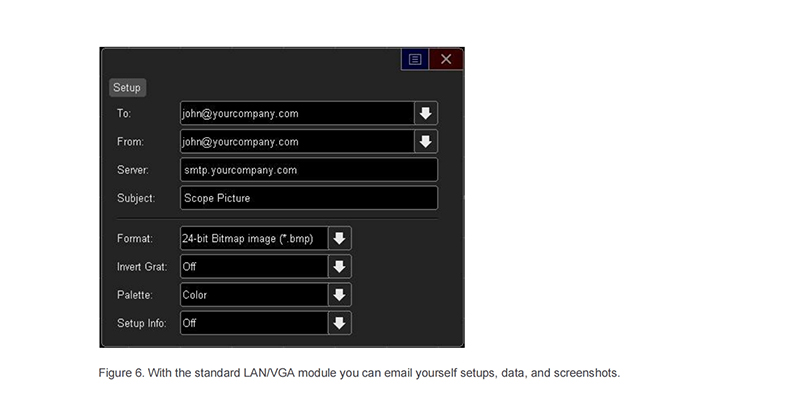Click the Invert Grat: label
The height and width of the screenshot is (417, 800).
click(142, 266)
